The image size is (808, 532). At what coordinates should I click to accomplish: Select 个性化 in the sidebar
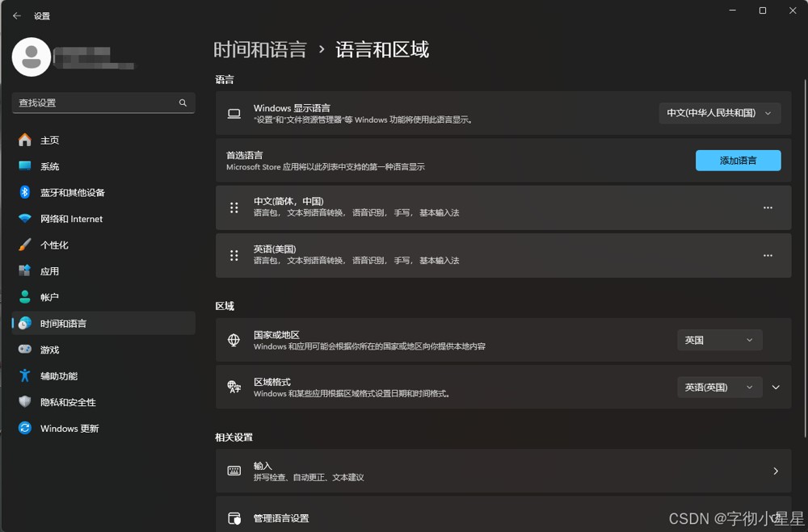(103, 245)
